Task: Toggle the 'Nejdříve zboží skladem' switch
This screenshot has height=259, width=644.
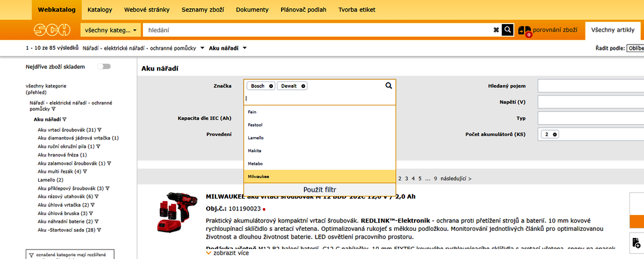Action: tap(104, 67)
